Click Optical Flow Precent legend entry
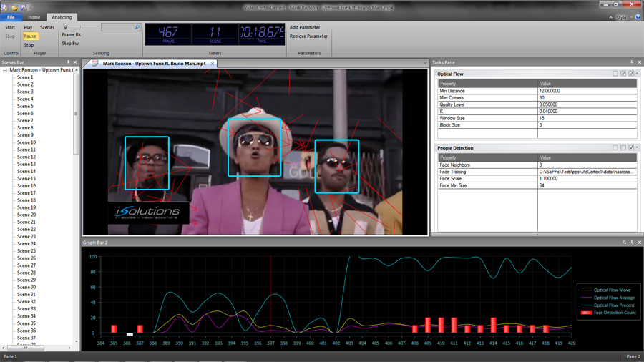The image size is (644, 362). pyautogui.click(x=608, y=305)
